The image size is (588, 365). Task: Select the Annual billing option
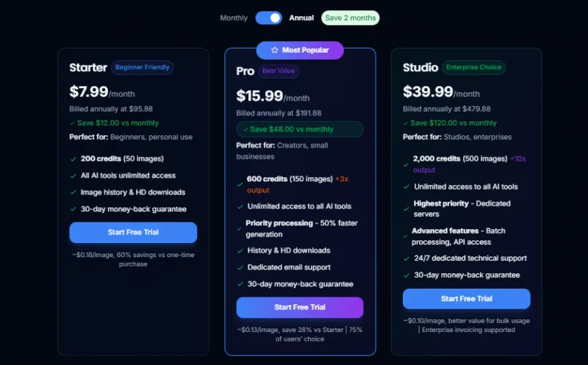[301, 18]
